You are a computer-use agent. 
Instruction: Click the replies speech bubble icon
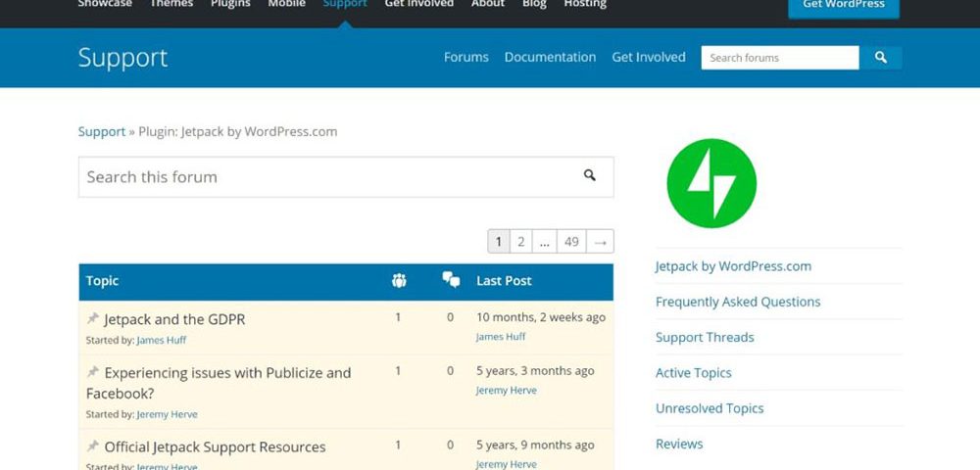pos(451,281)
